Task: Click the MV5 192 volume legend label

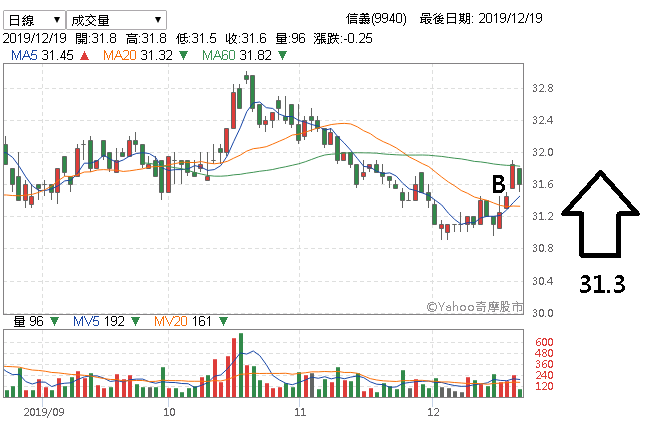Action: coord(99,321)
